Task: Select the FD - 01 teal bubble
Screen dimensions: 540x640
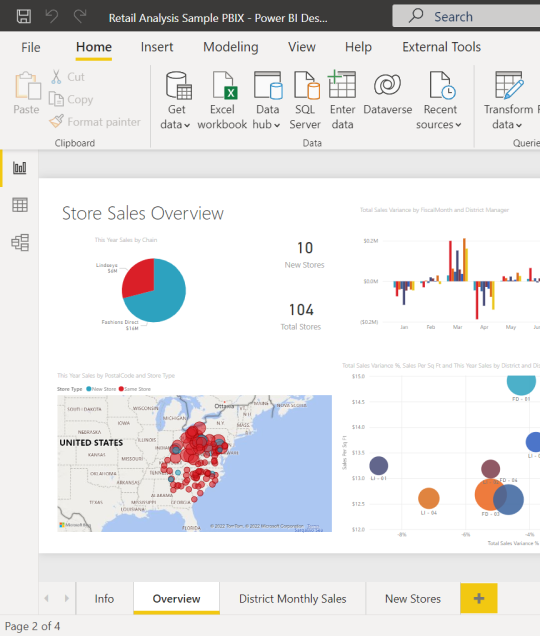Action: point(521,384)
